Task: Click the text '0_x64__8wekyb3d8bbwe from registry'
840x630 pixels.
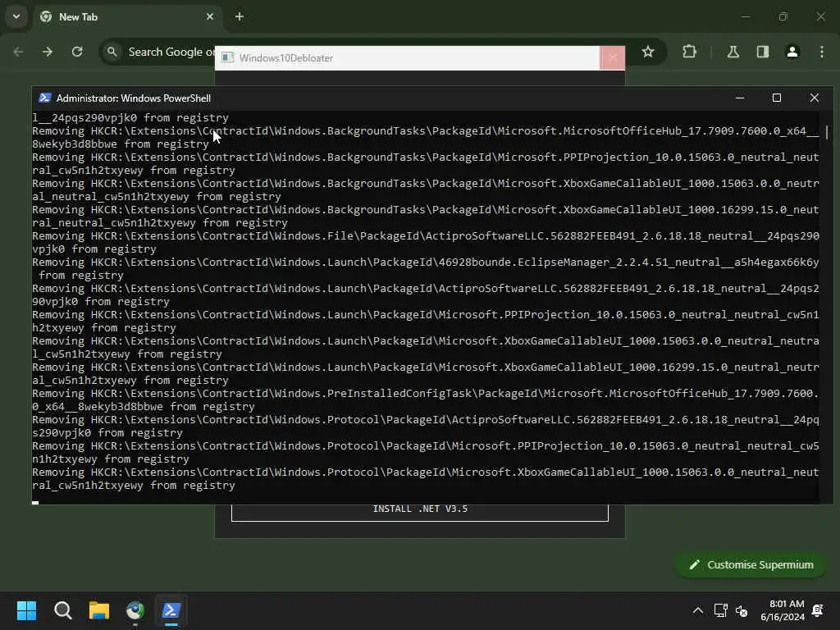Action: pyautogui.click(x=143, y=407)
